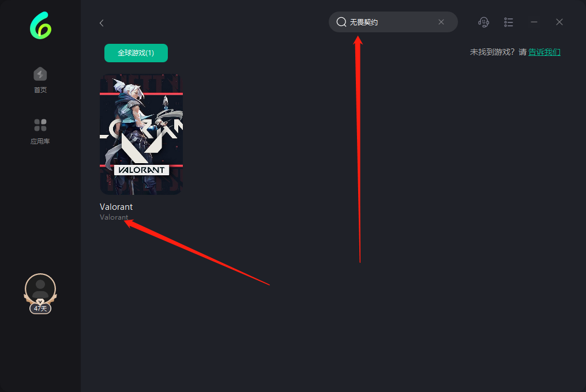Open the 应用库 grid icon

click(x=40, y=125)
